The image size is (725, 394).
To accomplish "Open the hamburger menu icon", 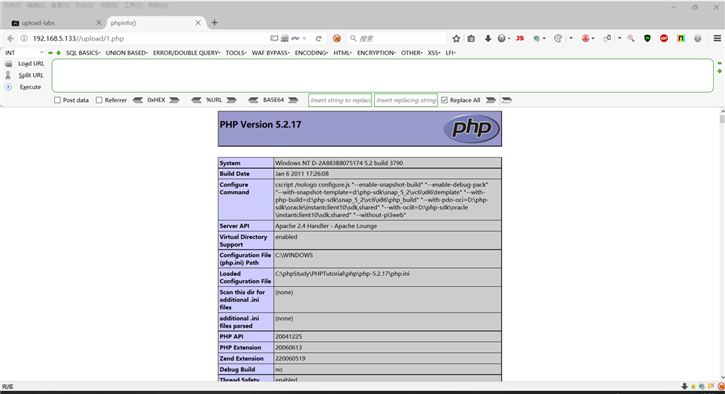I will 717,38.
